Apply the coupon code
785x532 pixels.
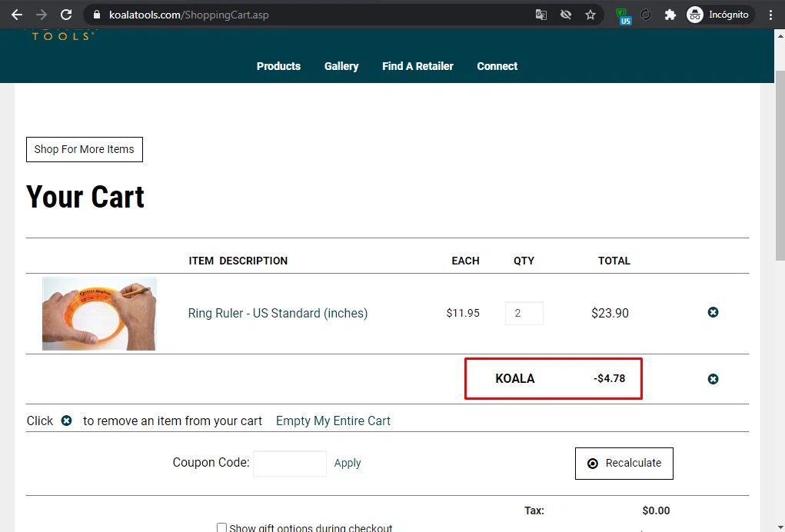coord(348,463)
